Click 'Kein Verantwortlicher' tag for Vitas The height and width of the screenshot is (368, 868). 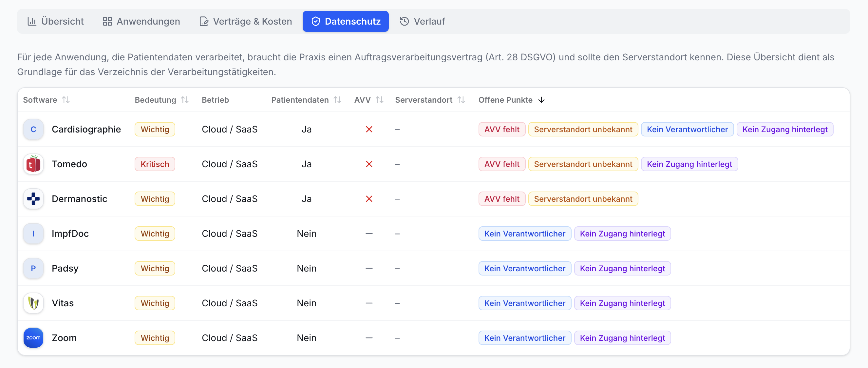tap(525, 303)
